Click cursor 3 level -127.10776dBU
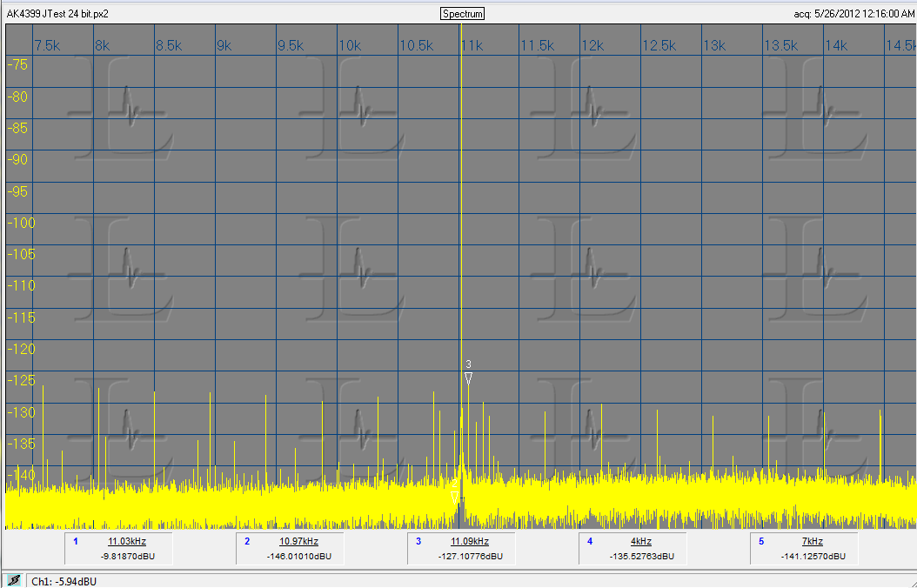917x588 pixels. pos(470,556)
